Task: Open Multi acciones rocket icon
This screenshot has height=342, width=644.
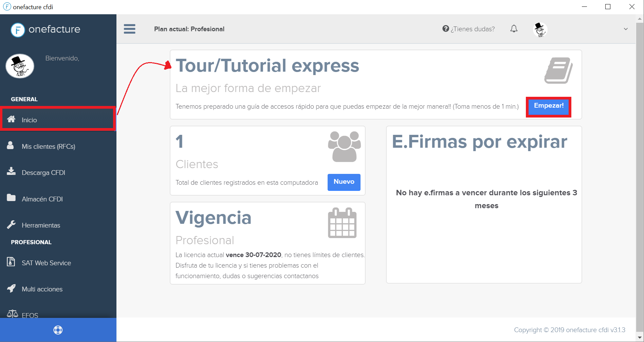Action: click(x=11, y=288)
